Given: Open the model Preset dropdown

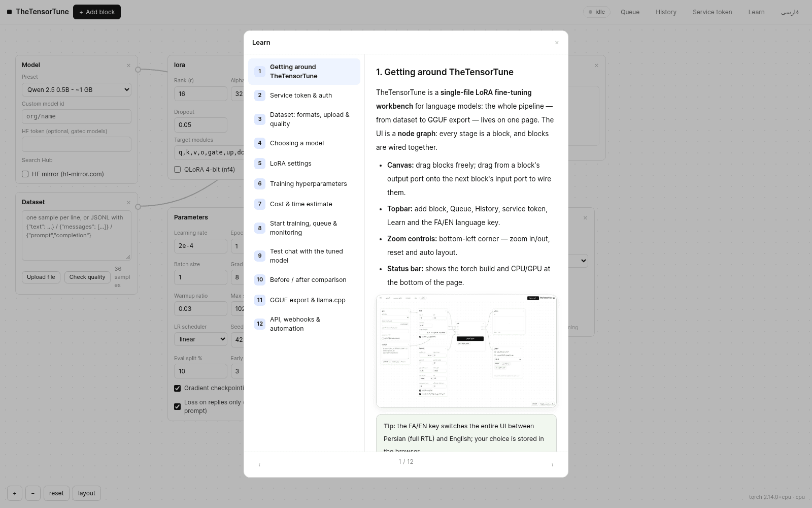Looking at the screenshot, I should [x=77, y=90].
